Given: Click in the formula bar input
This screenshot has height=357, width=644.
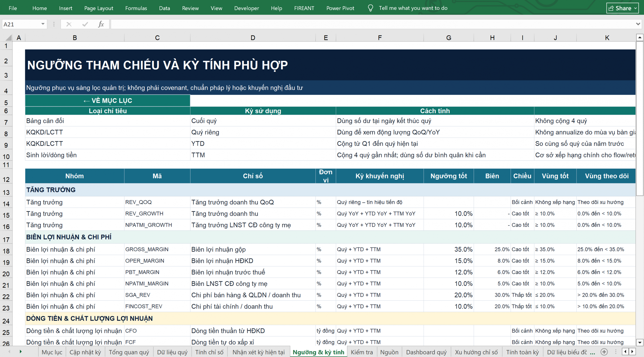Looking at the screenshot, I should (372, 24).
